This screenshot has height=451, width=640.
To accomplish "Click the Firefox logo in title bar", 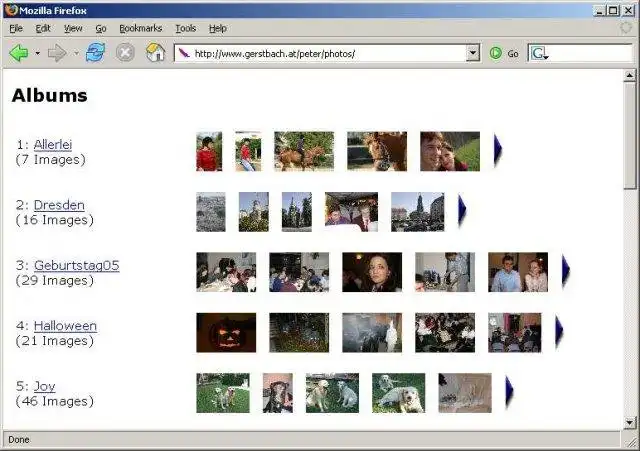I will click(x=11, y=10).
